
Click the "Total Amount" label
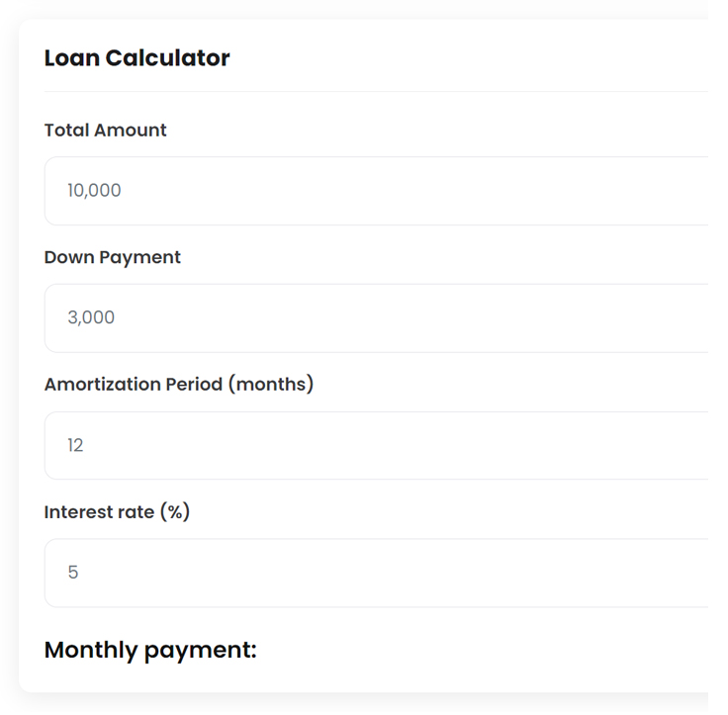[106, 131]
